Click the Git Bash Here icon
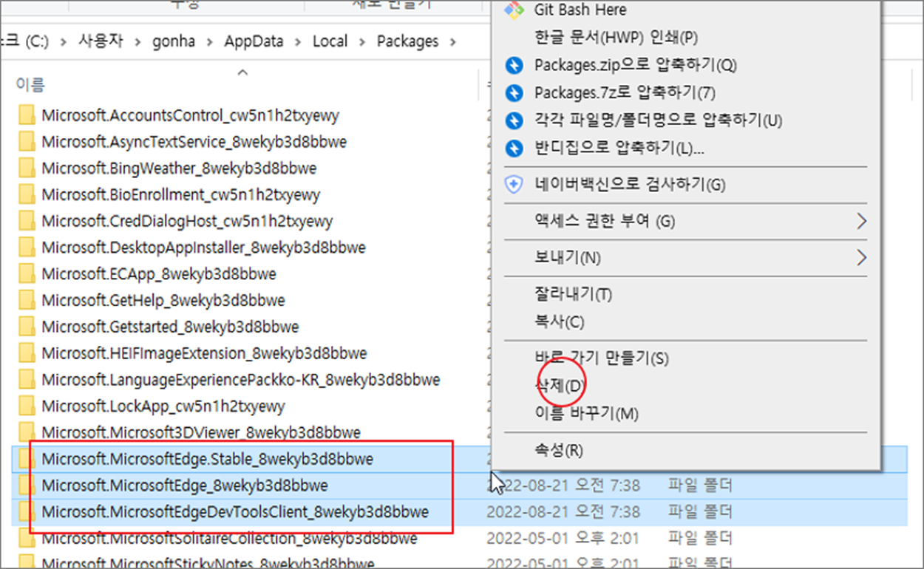 coord(514,10)
